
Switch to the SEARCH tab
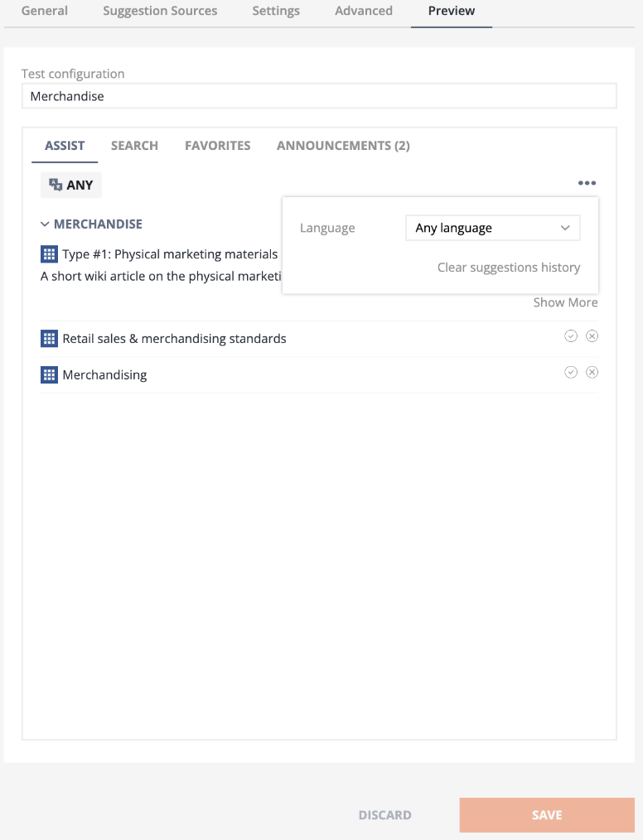pyautogui.click(x=134, y=146)
